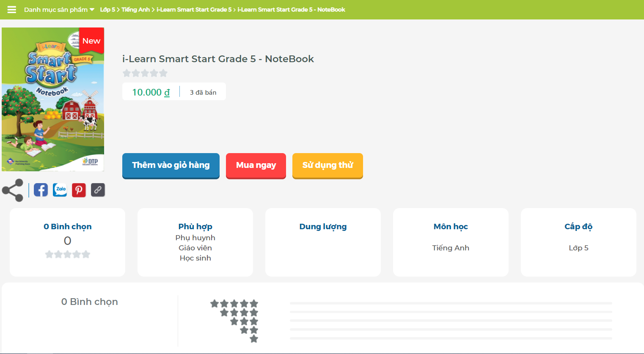Buy now with Mua ngay button
Image resolution: width=644 pixels, height=354 pixels.
[256, 165]
